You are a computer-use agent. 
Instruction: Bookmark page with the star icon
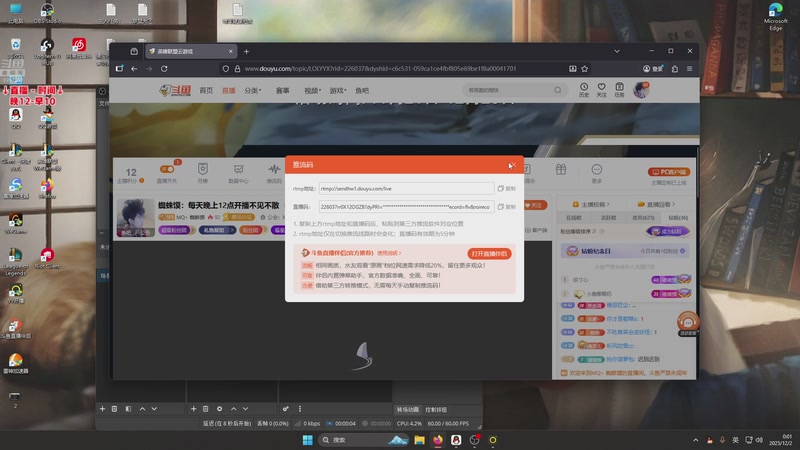point(585,68)
